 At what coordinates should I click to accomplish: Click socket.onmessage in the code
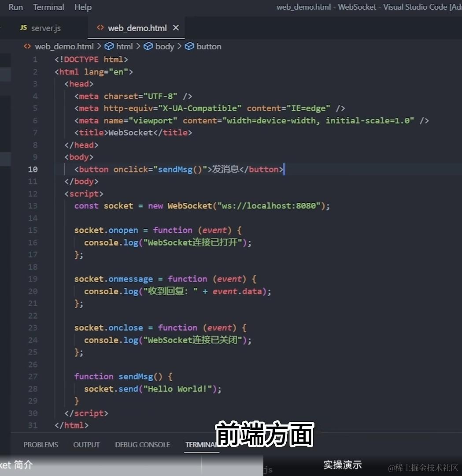point(114,279)
